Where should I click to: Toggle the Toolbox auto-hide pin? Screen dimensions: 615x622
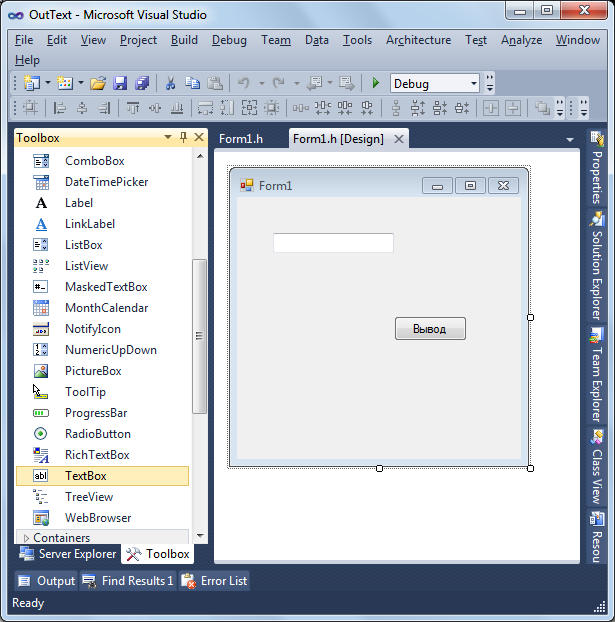[x=183, y=137]
